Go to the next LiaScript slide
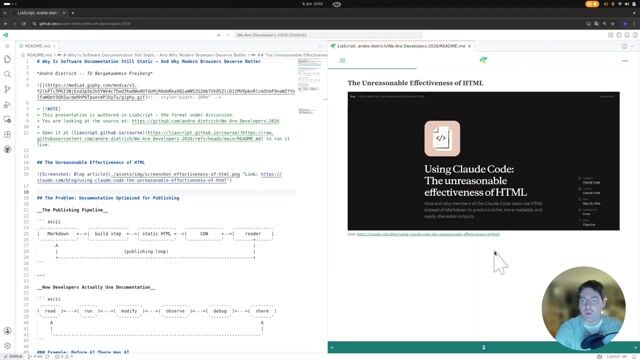This screenshot has width=640, height=360. click(636, 347)
